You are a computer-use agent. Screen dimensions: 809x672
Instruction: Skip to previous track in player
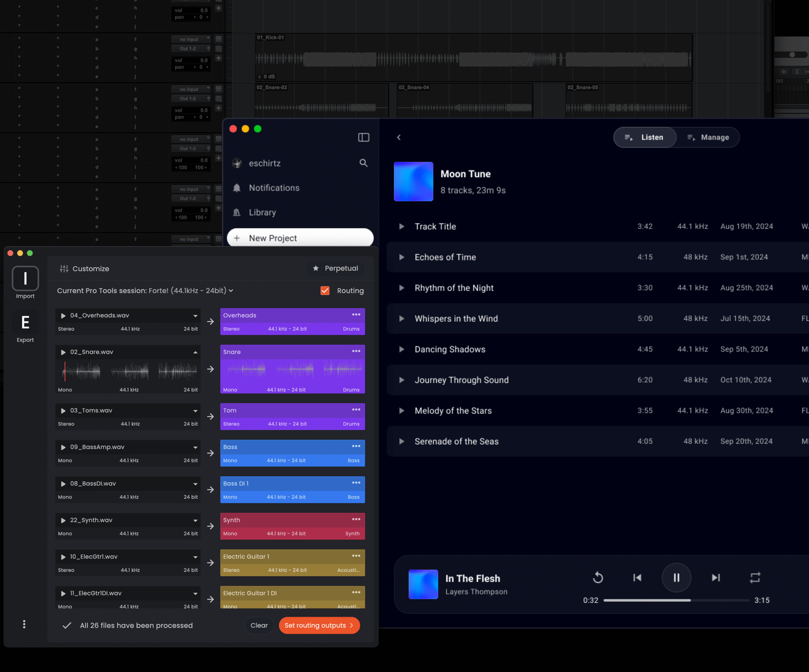637,578
